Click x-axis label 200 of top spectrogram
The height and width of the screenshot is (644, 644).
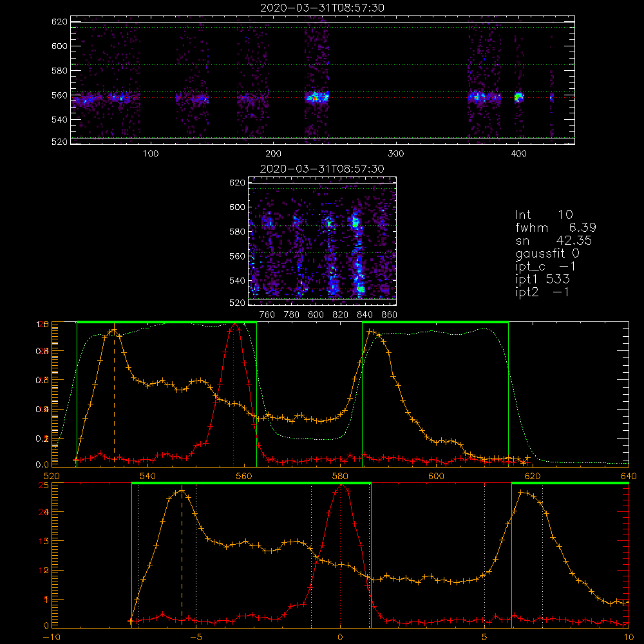[x=273, y=154]
